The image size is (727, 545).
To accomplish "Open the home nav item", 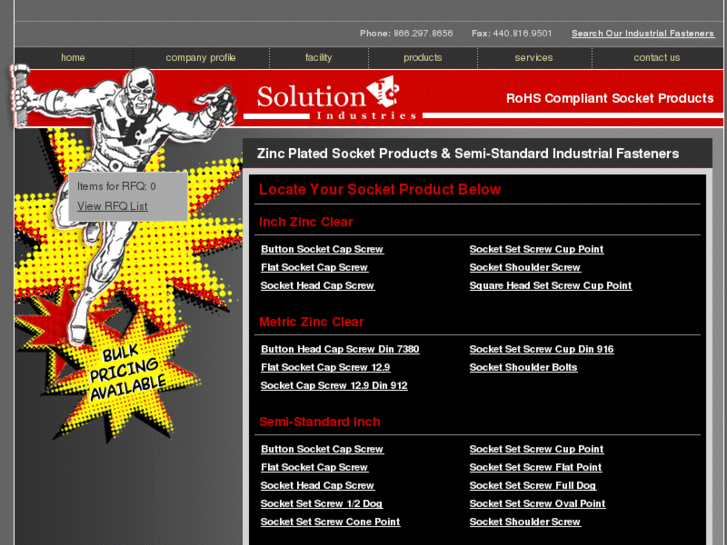I will (73, 58).
